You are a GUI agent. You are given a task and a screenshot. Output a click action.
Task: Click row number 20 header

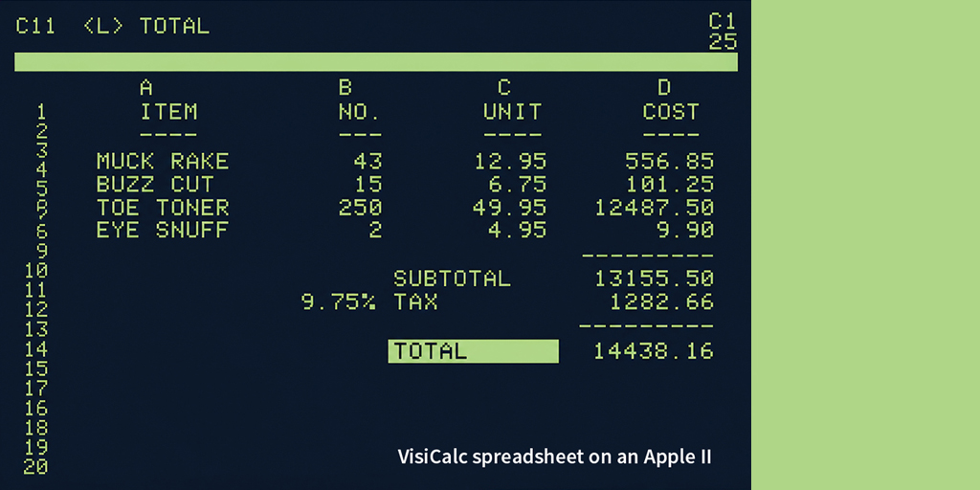tap(36, 466)
